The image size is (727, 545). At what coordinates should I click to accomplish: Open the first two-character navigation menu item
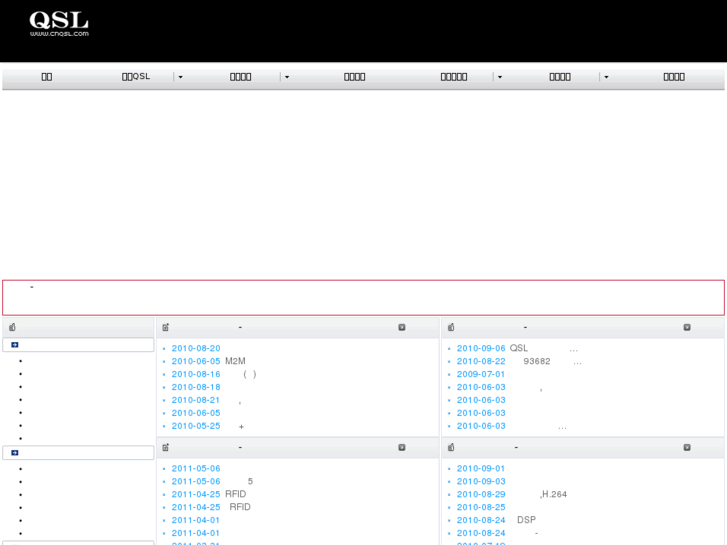[47, 77]
